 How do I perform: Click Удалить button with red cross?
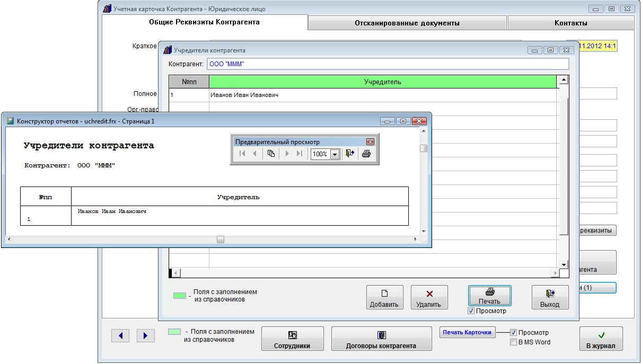point(429,297)
